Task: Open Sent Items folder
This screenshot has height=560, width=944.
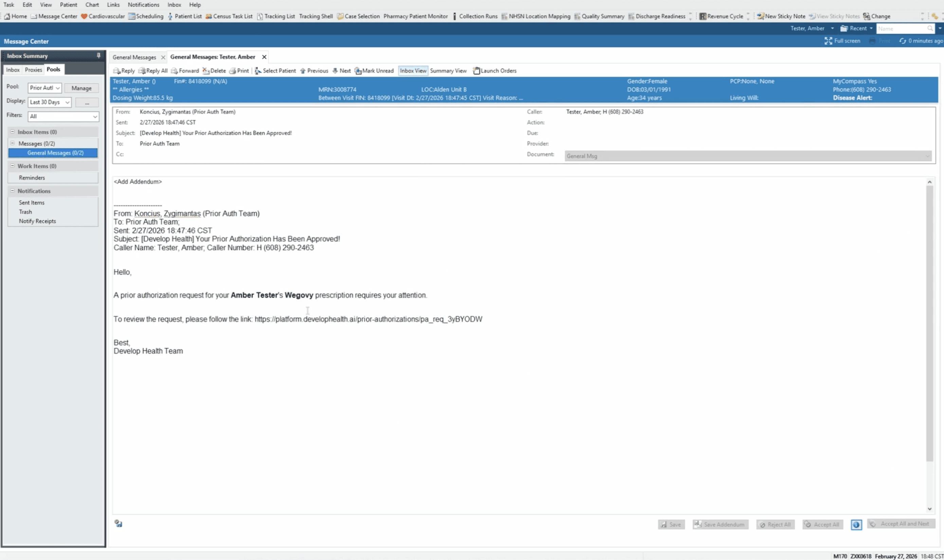Action: point(32,203)
